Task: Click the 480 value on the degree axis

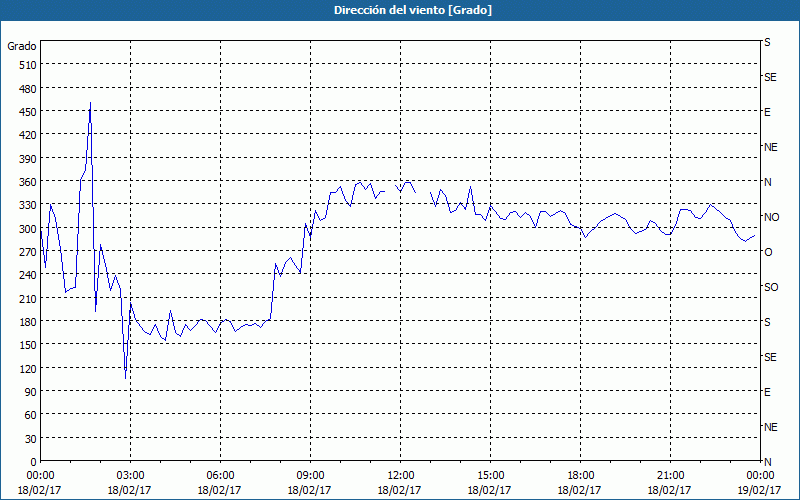Action: 29,88
